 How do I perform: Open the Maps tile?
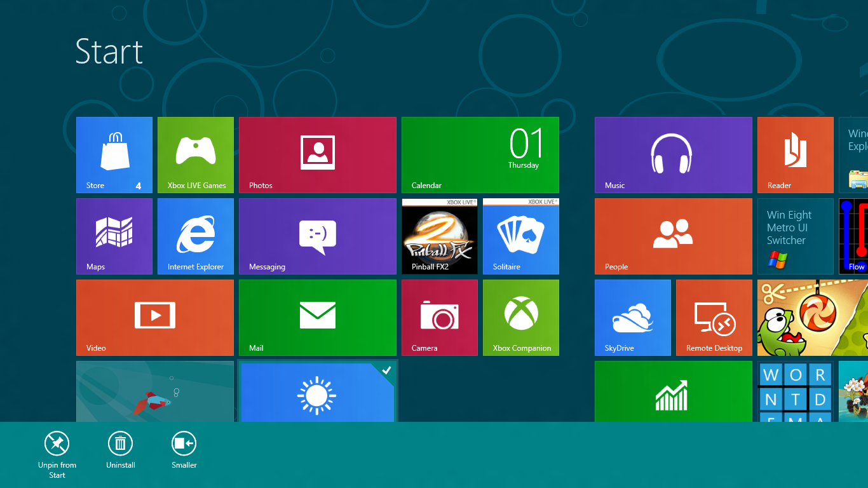point(114,236)
